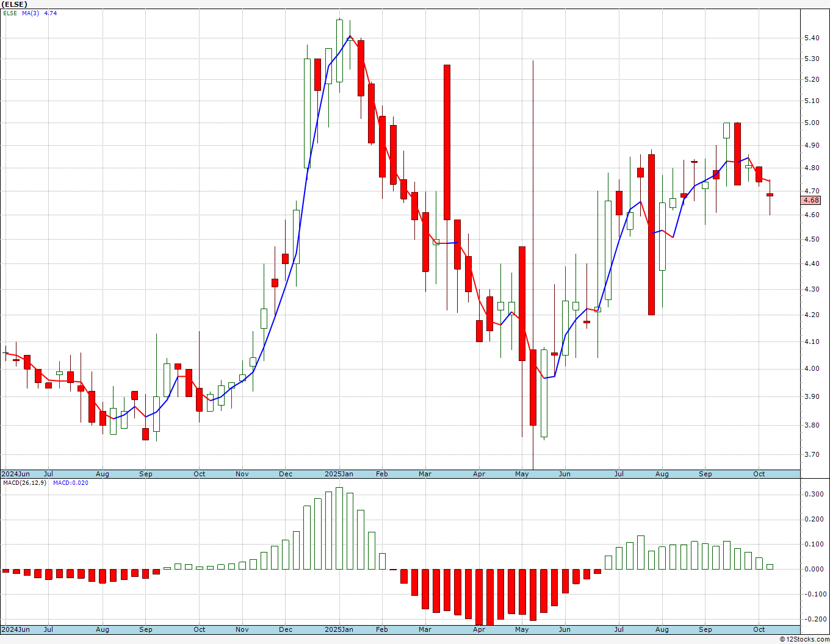Click "2025Jan" on the price chart date axis
Viewport: 830px width, 644px height.
tap(339, 474)
